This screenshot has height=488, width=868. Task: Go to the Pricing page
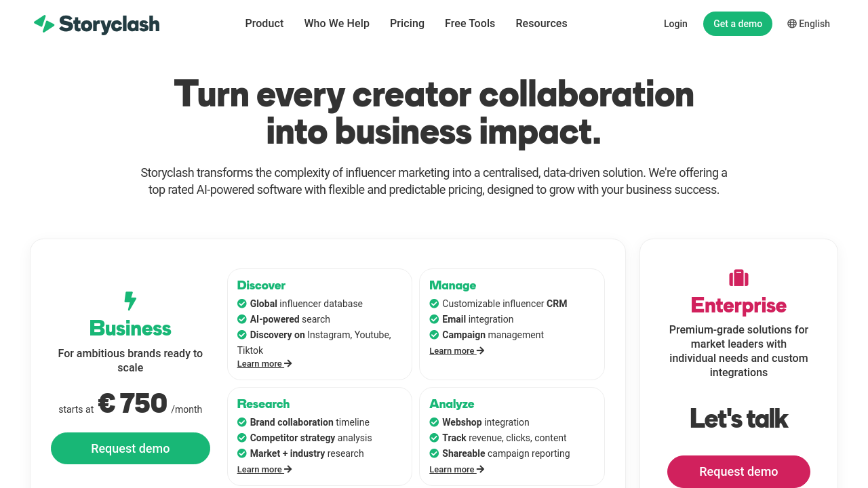[x=407, y=24]
